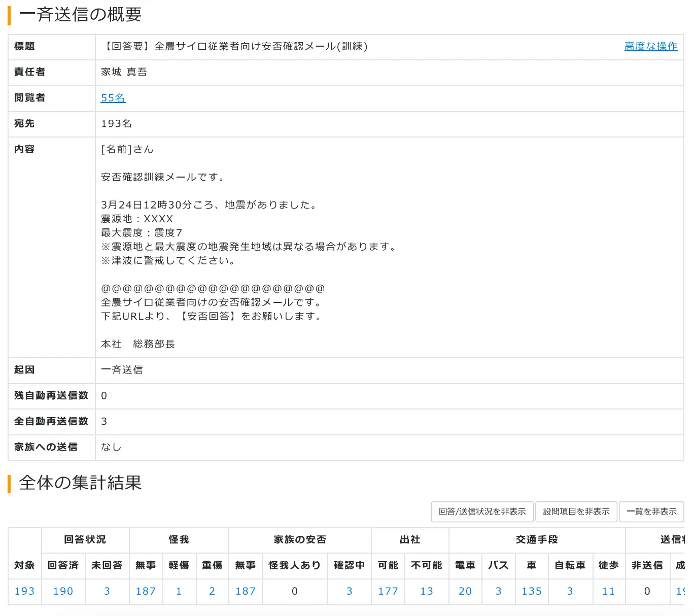The height and width of the screenshot is (616, 694).
Task: Click 187 under 家族の安否 無事
Action: coord(245,591)
